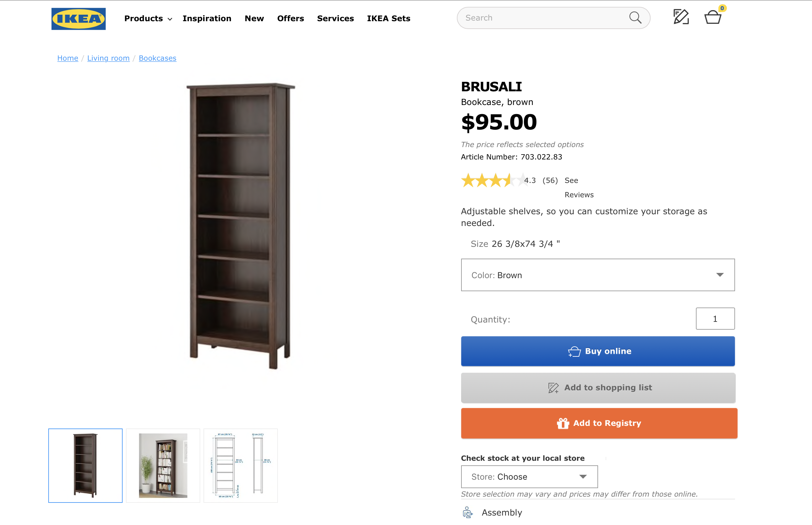
Task: Click the IKEA logo
Action: (78, 19)
